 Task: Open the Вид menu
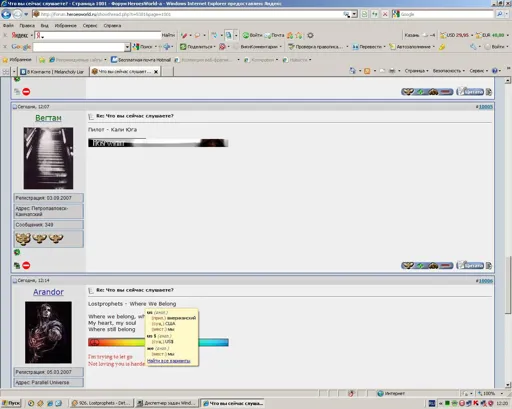coord(45,25)
